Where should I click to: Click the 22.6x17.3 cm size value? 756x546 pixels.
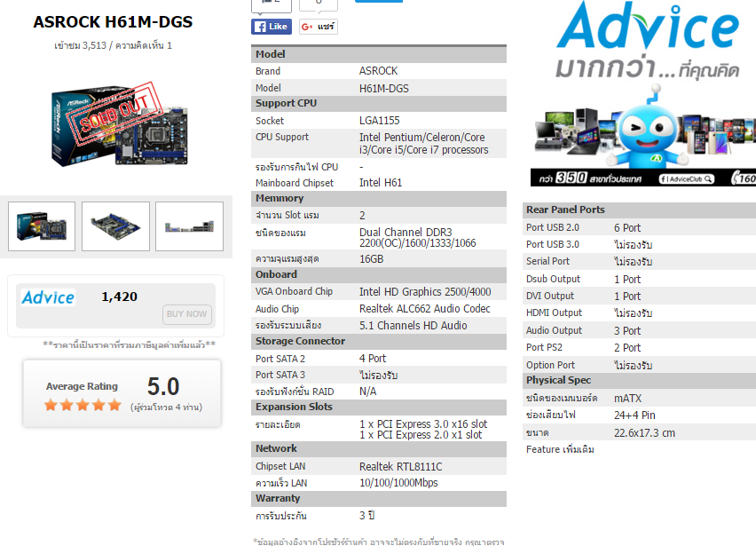(644, 433)
